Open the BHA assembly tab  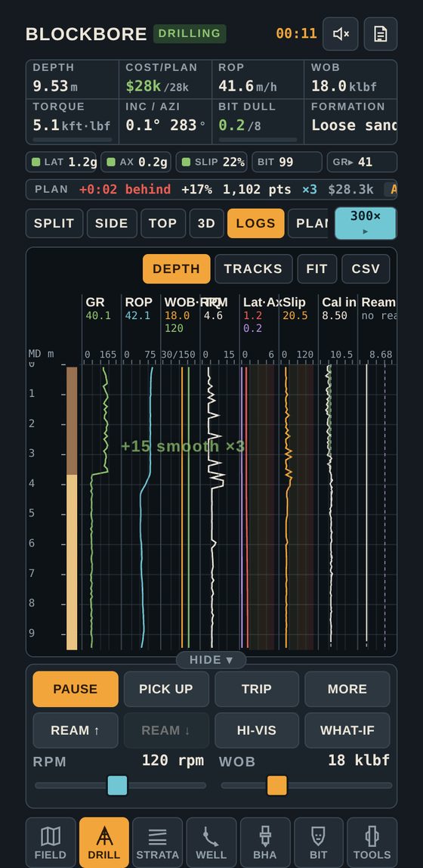[x=265, y=842]
